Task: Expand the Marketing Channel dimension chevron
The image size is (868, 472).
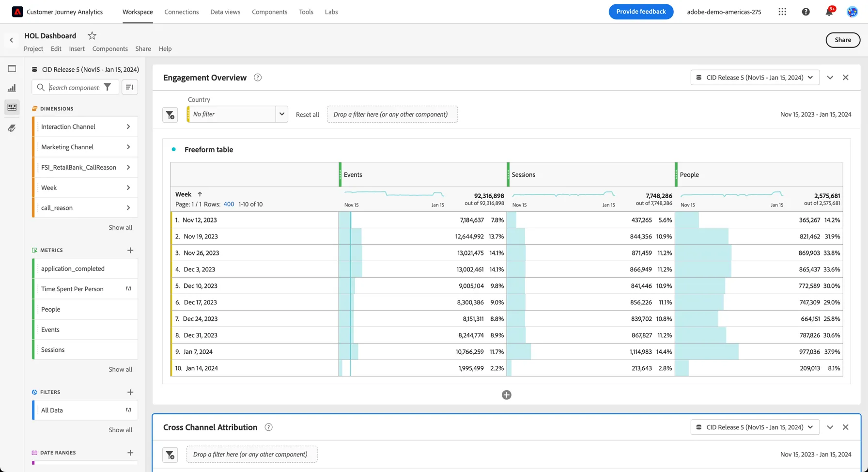Action: pos(128,147)
